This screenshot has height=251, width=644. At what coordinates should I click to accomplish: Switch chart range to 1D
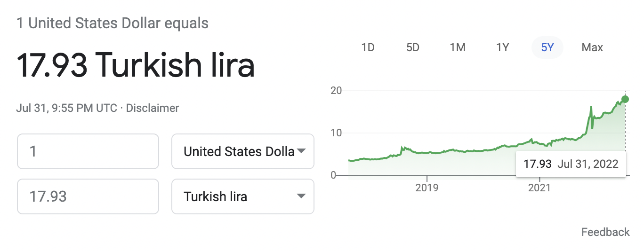(368, 47)
